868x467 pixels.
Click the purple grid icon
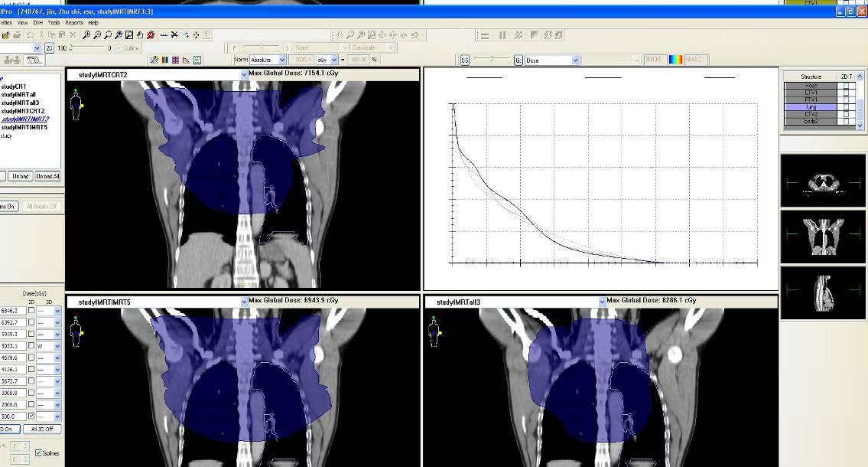[x=175, y=60]
